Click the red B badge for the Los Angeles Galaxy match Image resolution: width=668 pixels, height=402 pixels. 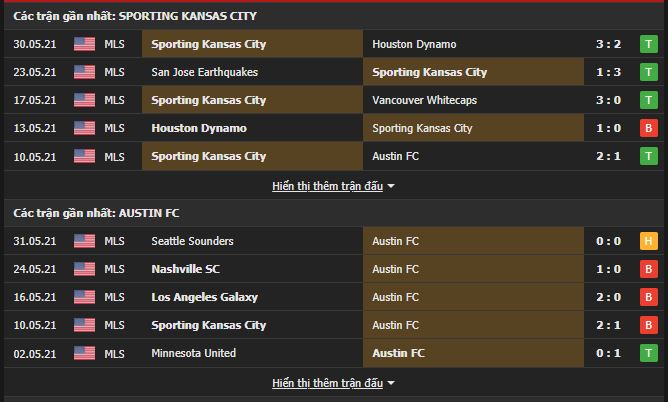point(647,297)
